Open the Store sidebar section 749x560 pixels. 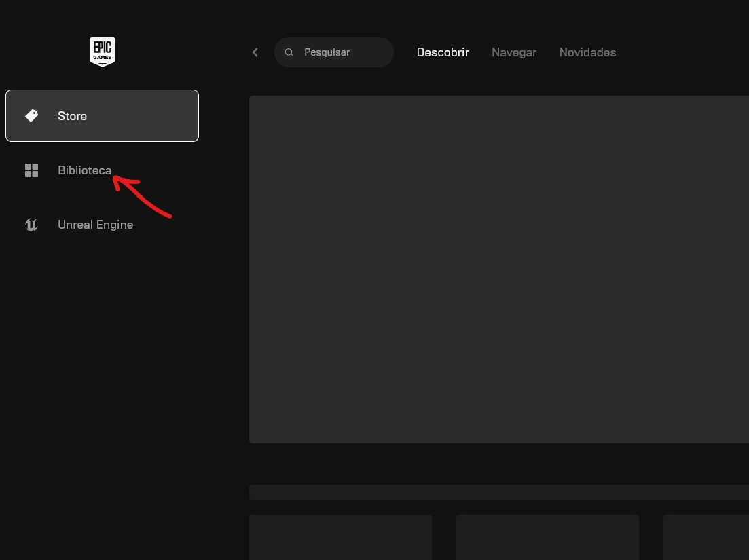point(103,115)
